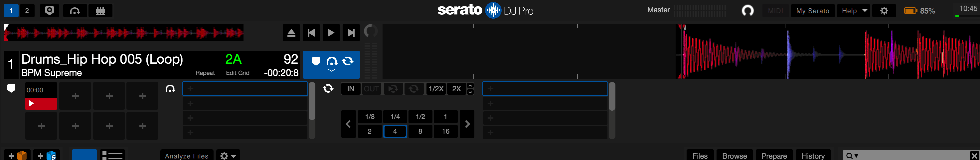Click the Analyze Files button
Screen dimensions: 980x160
(x=186, y=155)
